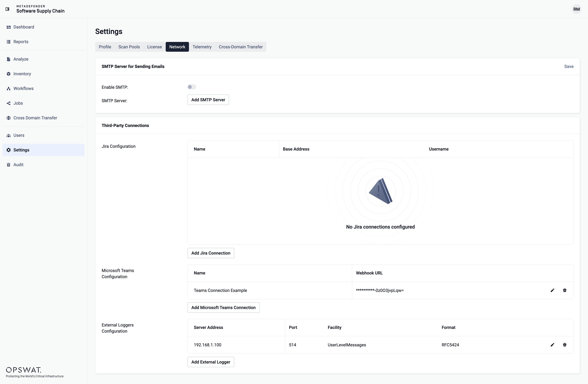Viewport: 588px width, 384px height.
Task: Click the Add SMTP Server button
Action: [208, 100]
